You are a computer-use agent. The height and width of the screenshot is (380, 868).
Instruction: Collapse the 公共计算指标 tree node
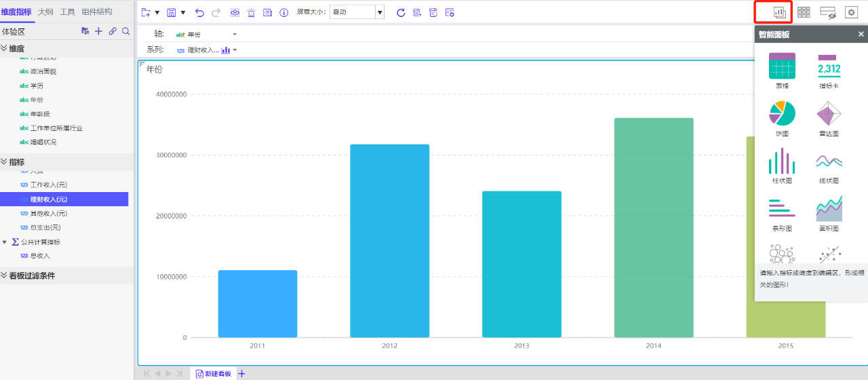click(5, 242)
